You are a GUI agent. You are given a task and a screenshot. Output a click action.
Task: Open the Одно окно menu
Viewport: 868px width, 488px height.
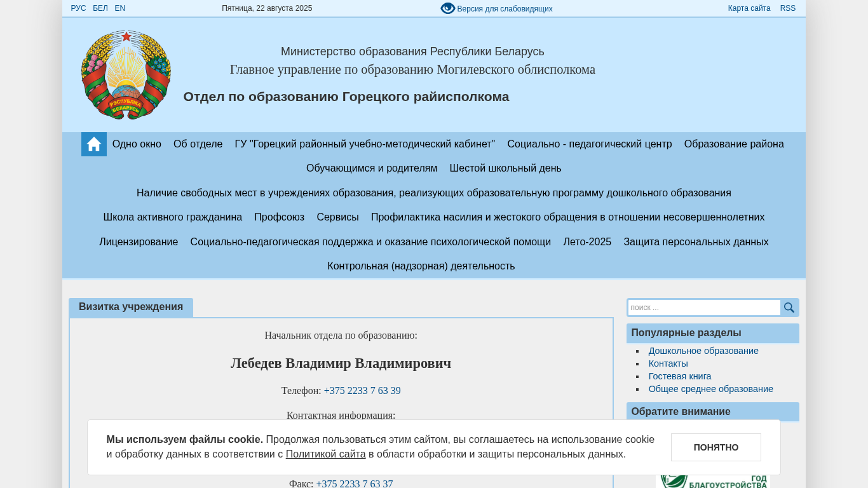(137, 144)
